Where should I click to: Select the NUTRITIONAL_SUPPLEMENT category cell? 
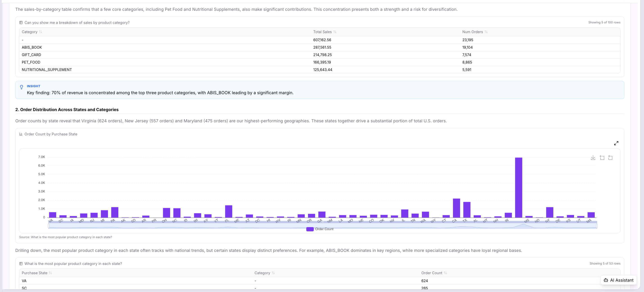47,70
